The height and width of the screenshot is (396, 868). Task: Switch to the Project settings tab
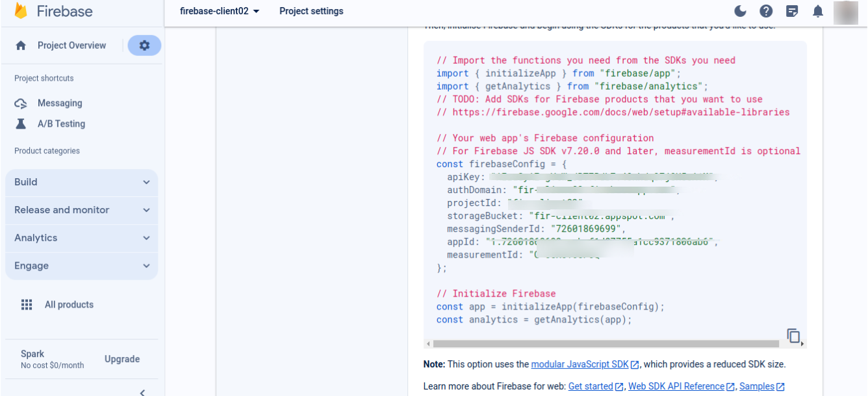pyautogui.click(x=311, y=11)
